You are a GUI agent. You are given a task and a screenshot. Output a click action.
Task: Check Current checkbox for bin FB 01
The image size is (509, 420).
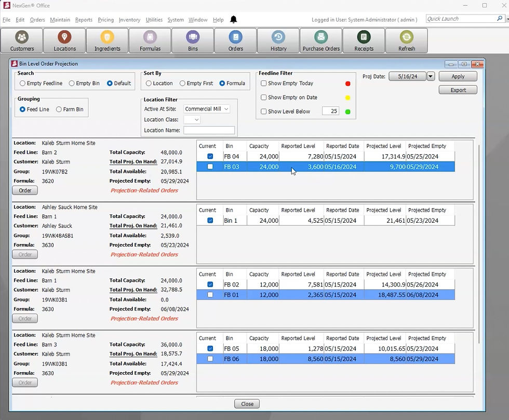(210, 295)
